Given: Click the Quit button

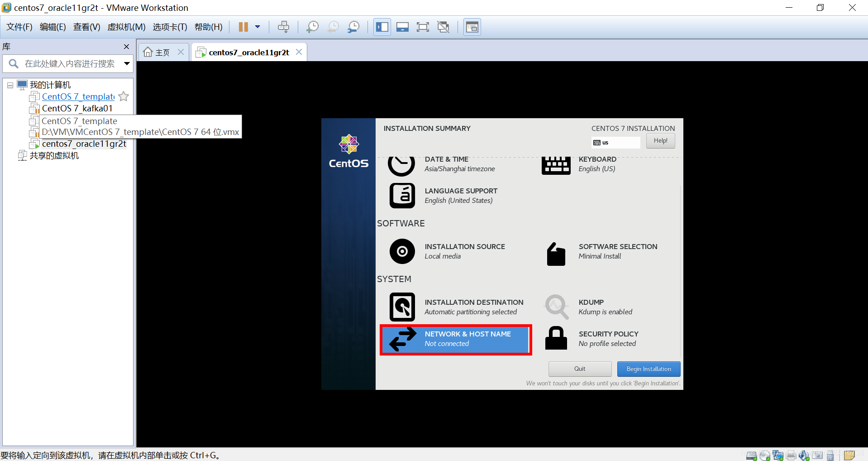Looking at the screenshot, I should pos(580,369).
